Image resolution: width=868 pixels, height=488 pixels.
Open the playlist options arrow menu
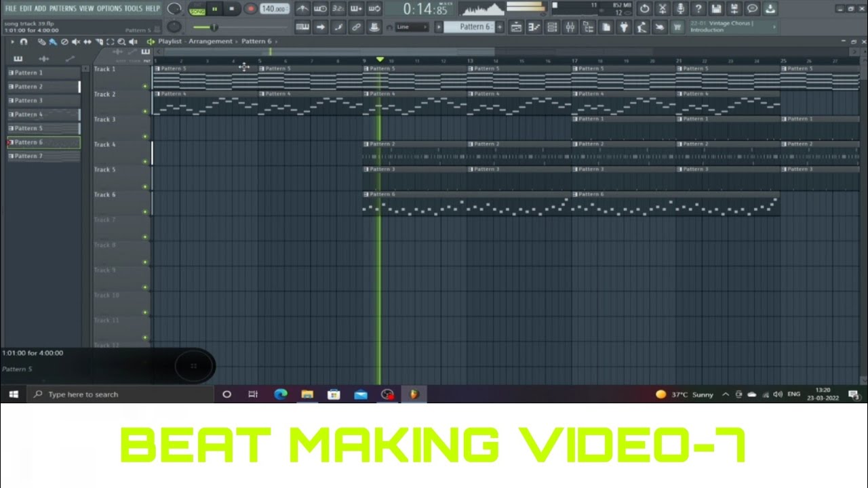(x=12, y=41)
